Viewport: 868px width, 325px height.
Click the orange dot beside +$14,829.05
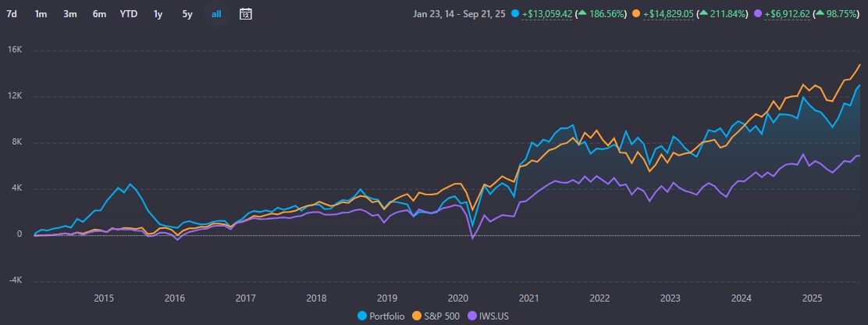pyautogui.click(x=637, y=14)
